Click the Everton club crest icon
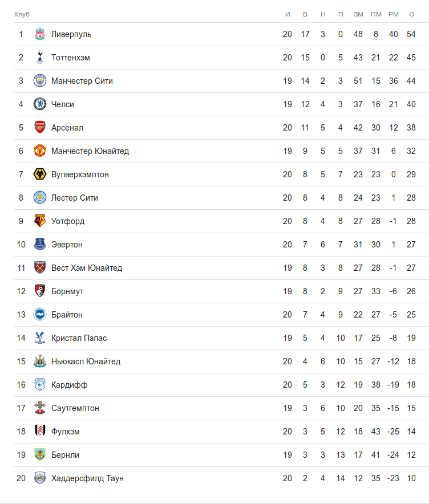 point(39,245)
